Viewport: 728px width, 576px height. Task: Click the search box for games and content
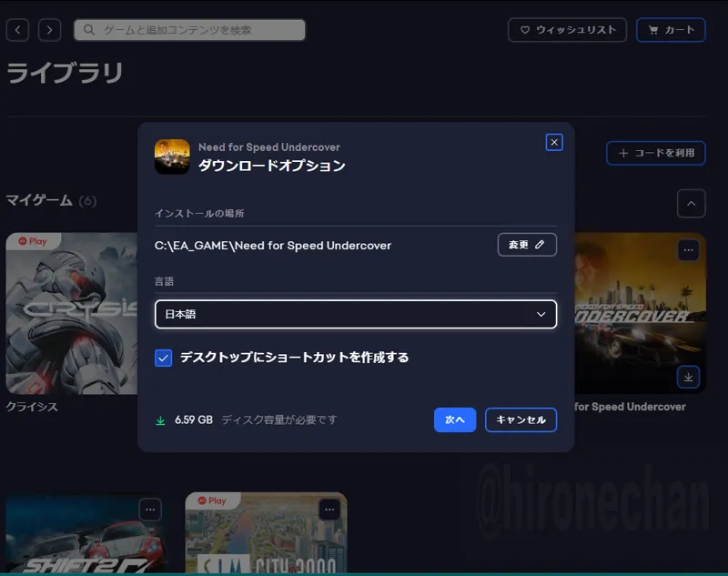coord(189,30)
